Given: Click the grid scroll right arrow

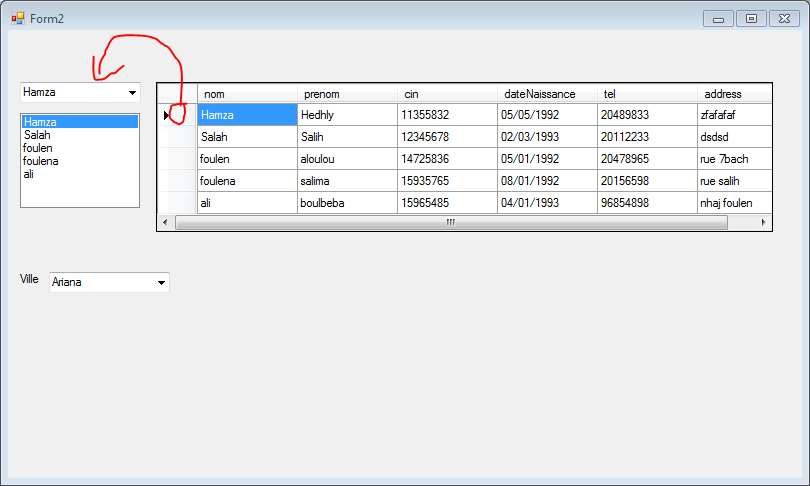Looking at the screenshot, I should click(764, 223).
